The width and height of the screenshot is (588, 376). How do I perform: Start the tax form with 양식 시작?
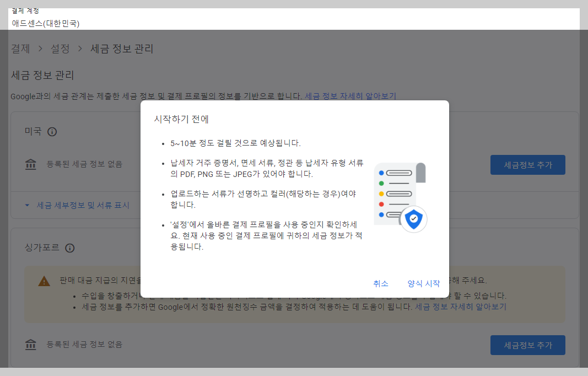[x=423, y=283]
